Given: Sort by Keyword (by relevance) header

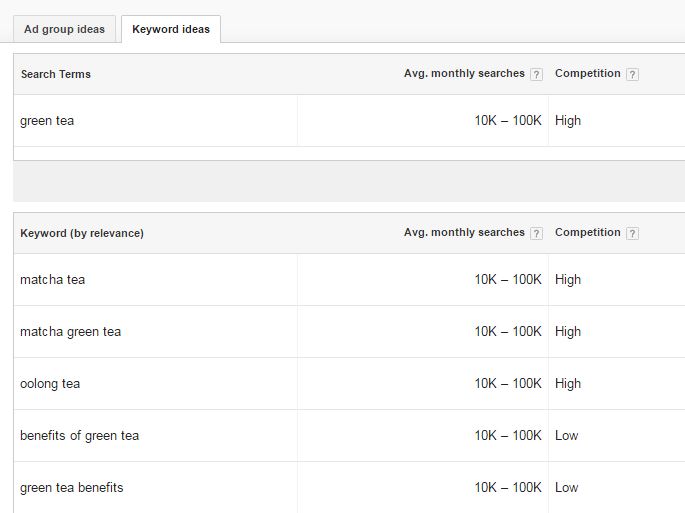Looking at the screenshot, I should point(82,233).
